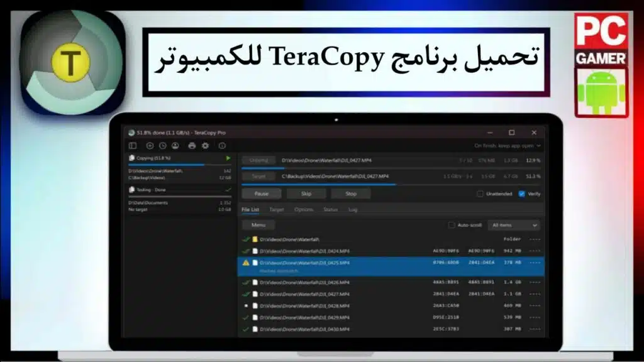Disable the Verify checkbox
The height and width of the screenshot is (362, 644).
[521, 194]
